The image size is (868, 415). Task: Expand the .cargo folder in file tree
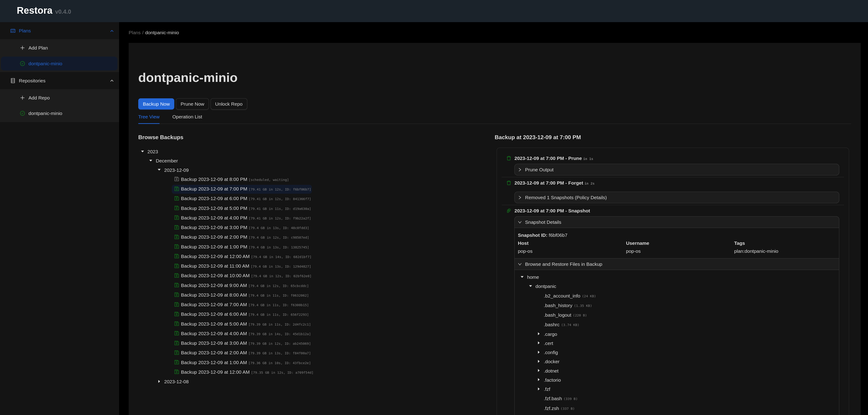539,334
